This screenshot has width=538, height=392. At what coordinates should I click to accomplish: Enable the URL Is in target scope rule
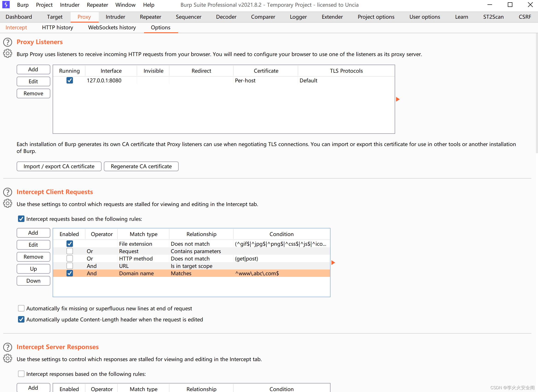[x=69, y=266]
